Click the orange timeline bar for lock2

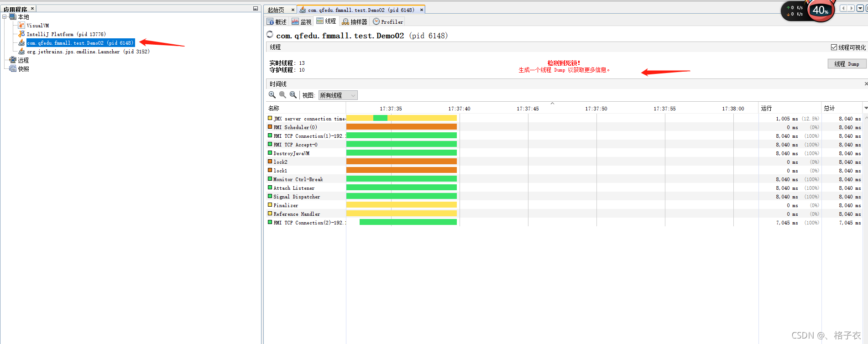point(402,162)
